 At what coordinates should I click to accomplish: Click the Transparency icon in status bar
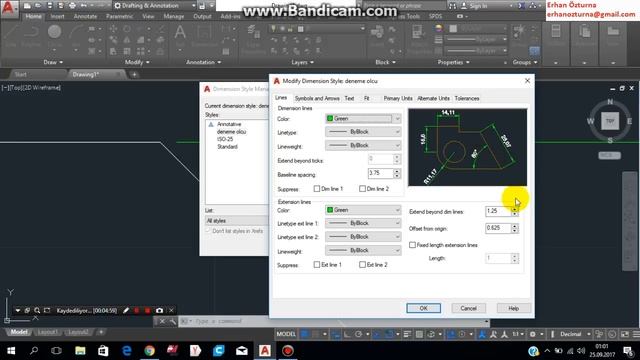point(419,334)
